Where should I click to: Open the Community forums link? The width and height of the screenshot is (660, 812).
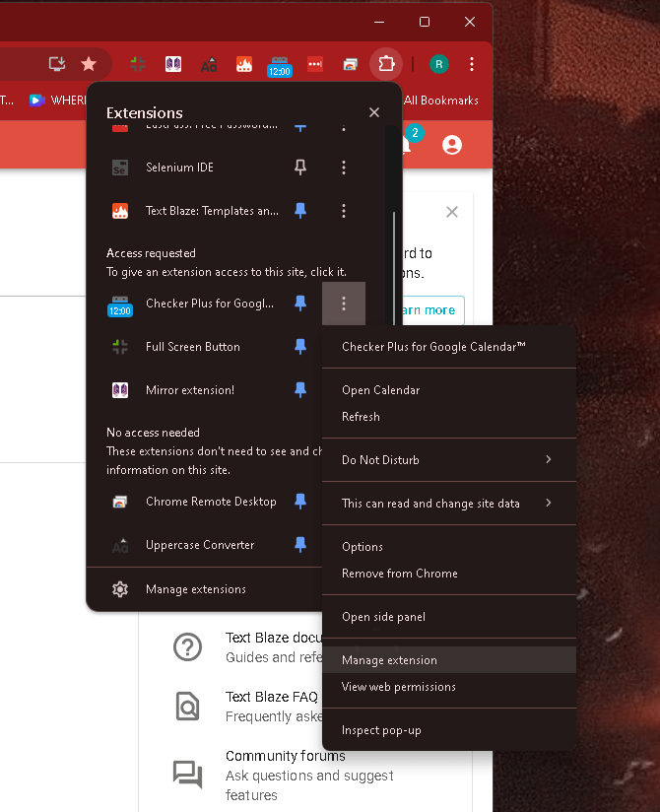tap(286, 756)
